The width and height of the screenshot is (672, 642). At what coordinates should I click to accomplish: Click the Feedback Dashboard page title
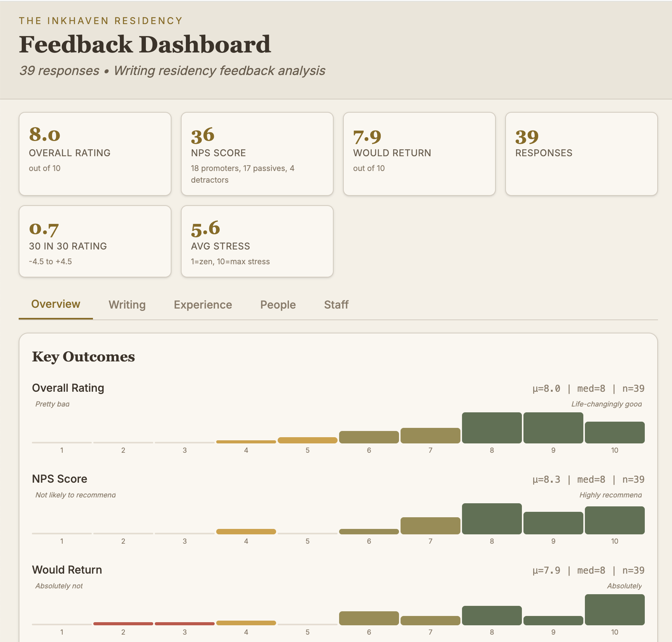click(145, 44)
